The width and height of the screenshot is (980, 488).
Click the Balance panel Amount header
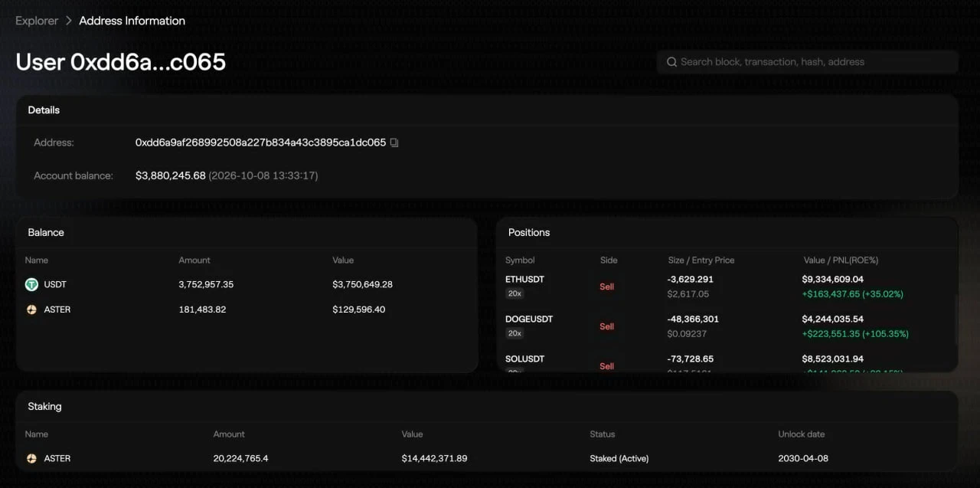(194, 260)
